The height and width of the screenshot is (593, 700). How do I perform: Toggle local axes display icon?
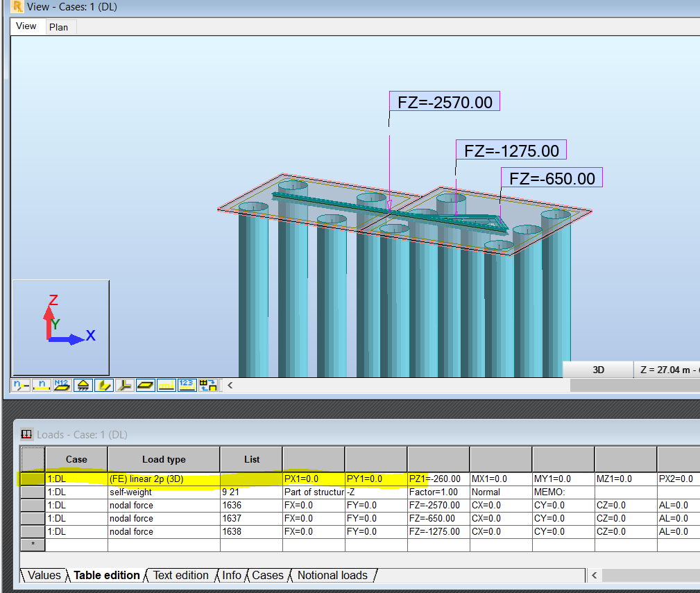[x=125, y=385]
